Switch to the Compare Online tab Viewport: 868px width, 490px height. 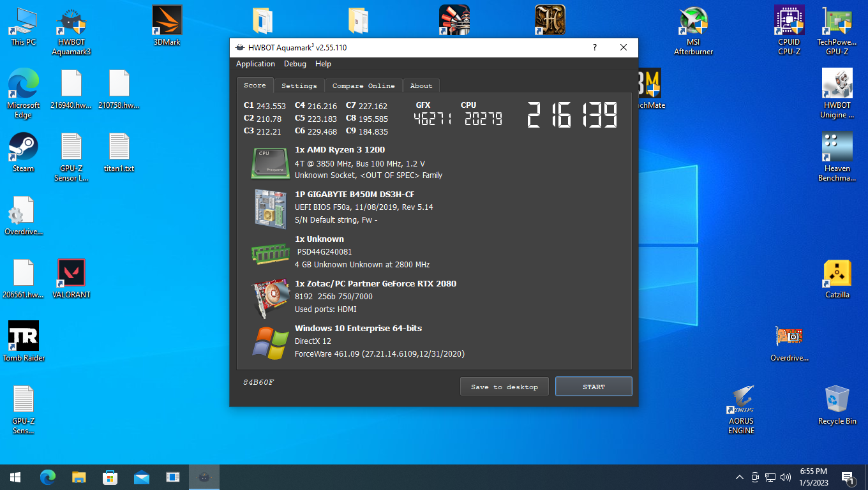pos(364,85)
